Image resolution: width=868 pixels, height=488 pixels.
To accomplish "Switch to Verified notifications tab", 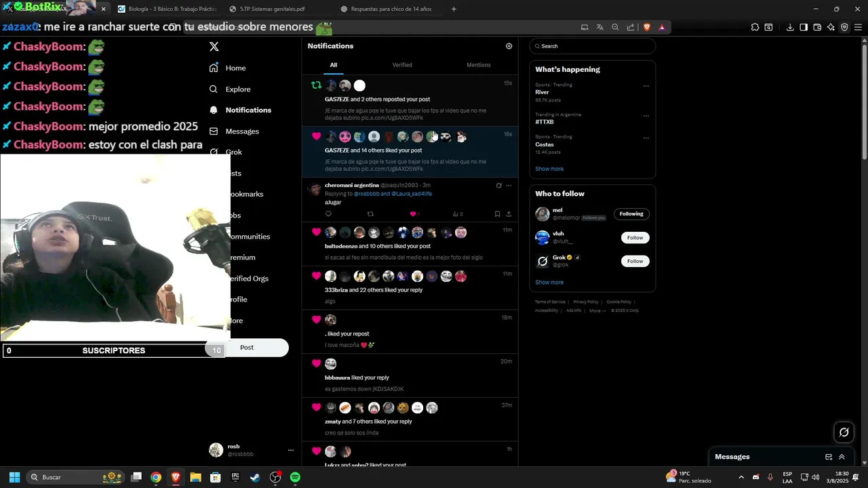I will pyautogui.click(x=402, y=65).
